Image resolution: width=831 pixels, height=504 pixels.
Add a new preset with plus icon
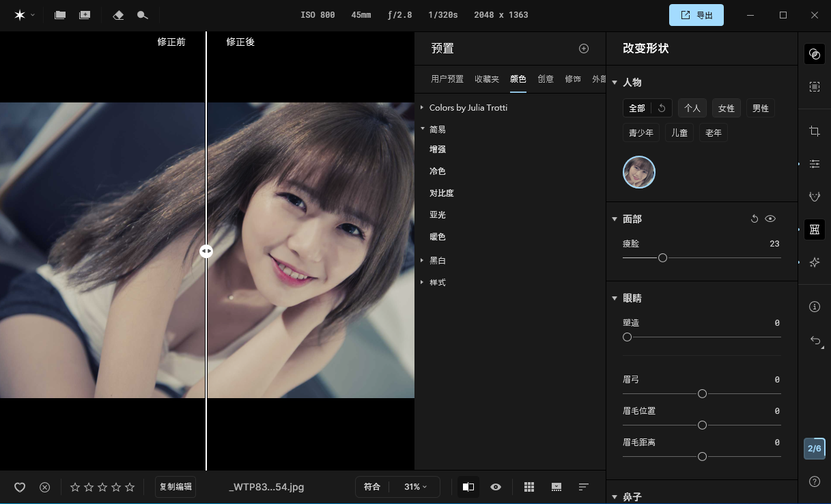(x=584, y=48)
